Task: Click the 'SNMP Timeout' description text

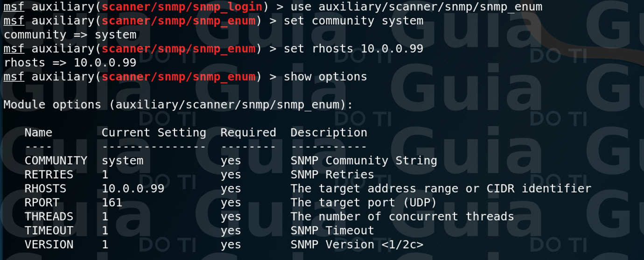Action: [x=332, y=231]
